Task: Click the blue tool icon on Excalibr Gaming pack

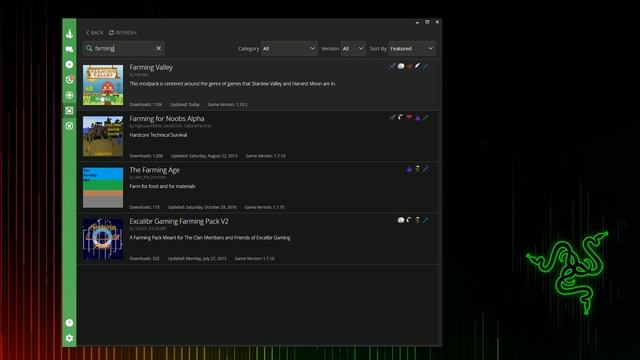Action: click(426, 220)
